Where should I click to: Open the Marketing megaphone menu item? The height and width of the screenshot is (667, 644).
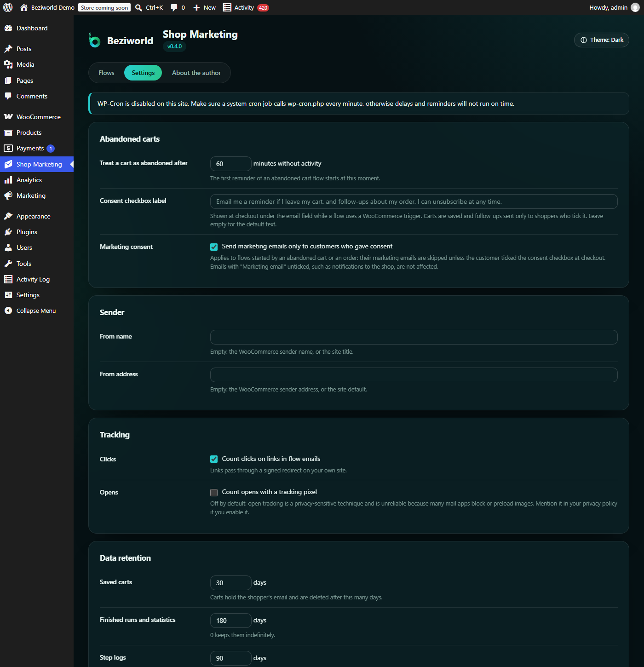click(x=37, y=195)
